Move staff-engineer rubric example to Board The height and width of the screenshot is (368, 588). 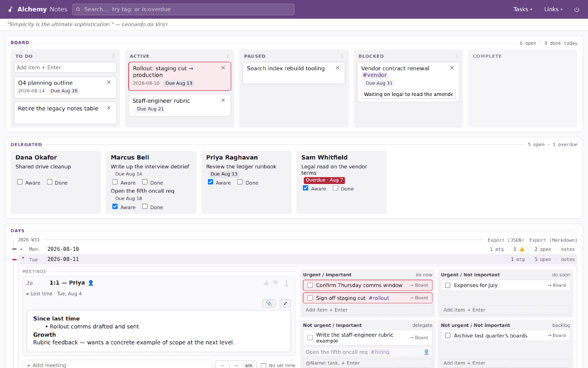(x=419, y=338)
